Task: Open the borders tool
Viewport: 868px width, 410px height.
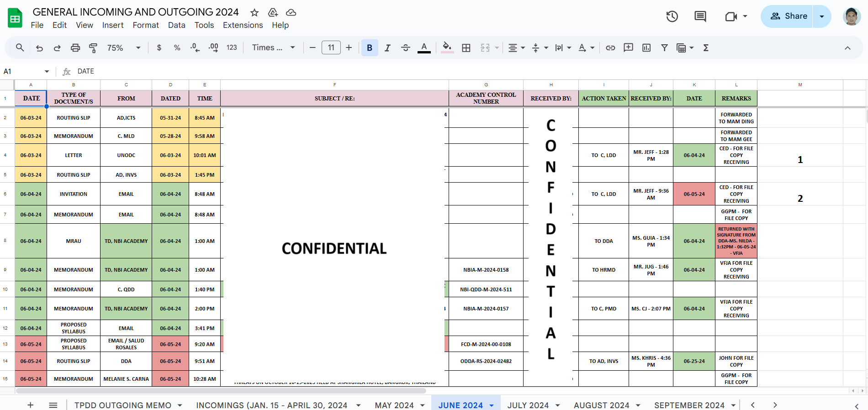Action: pos(466,47)
